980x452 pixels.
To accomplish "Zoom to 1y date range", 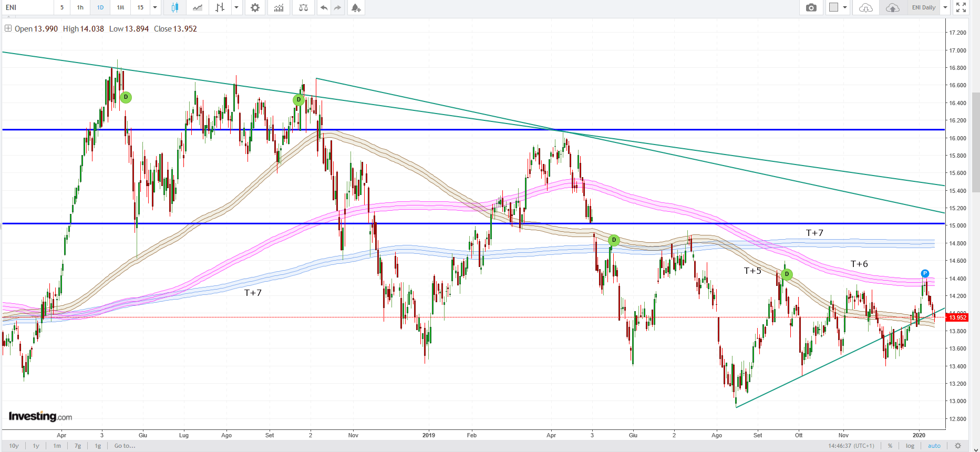I will pos(36,446).
